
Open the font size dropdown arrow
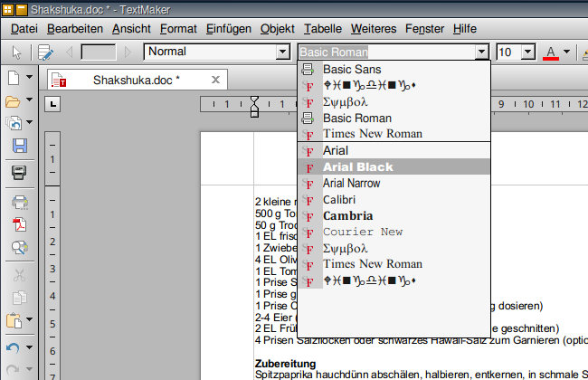[x=529, y=52]
